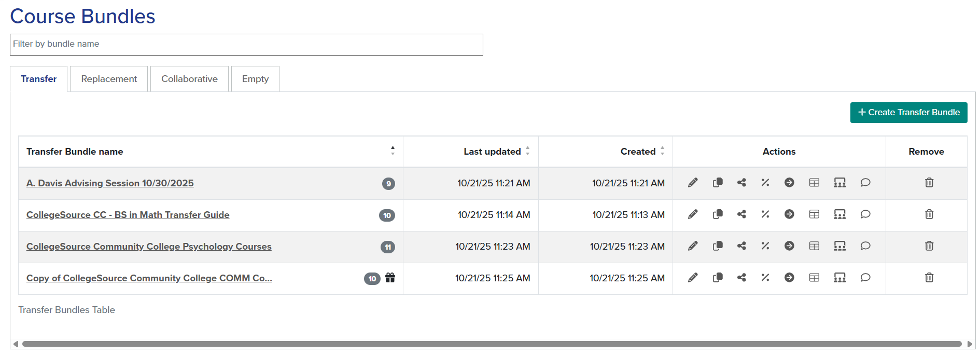Click audience icon in BS in Math row
Image resolution: width=980 pixels, height=354 pixels.
coord(839,214)
